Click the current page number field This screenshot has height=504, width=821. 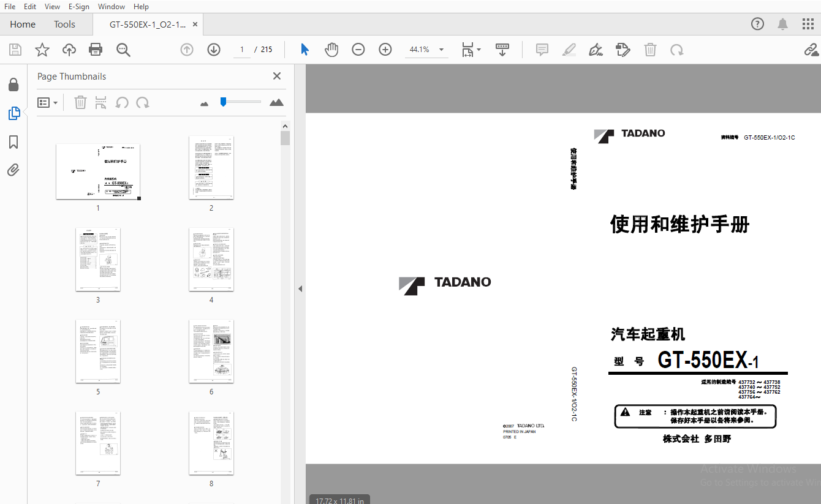click(x=242, y=50)
